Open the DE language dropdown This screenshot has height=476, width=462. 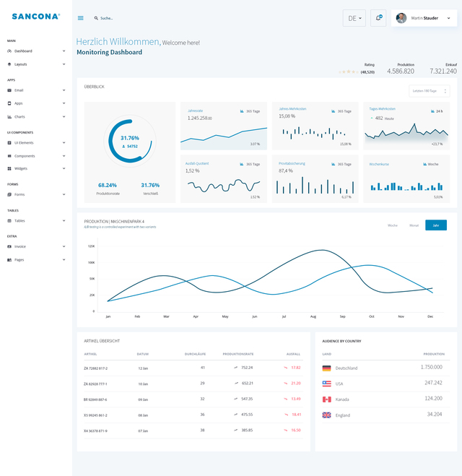point(354,18)
